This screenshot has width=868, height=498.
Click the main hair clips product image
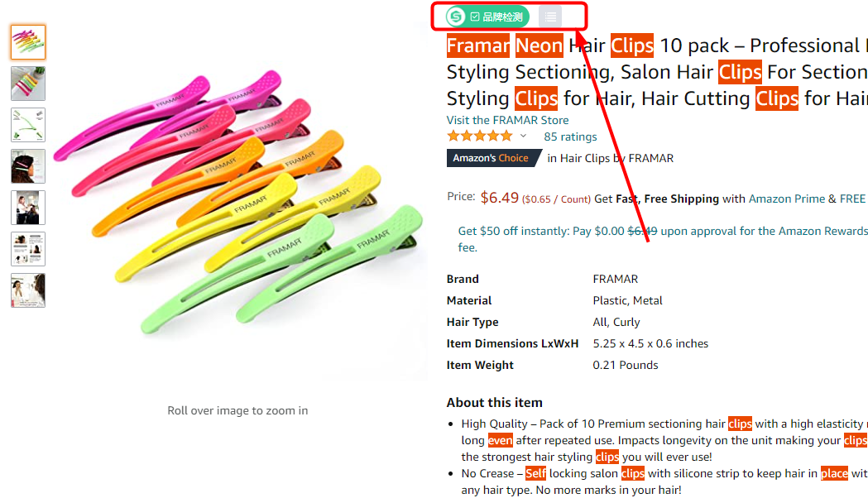[238, 202]
